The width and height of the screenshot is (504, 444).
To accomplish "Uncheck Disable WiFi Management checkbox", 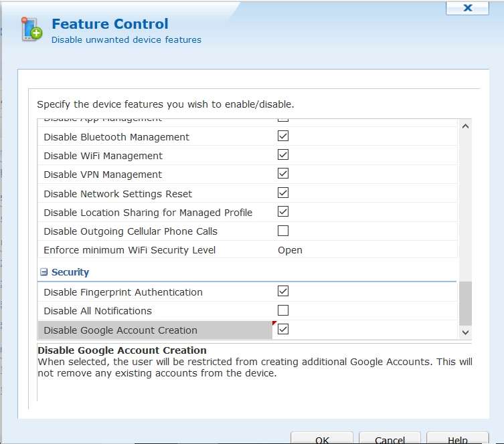I will tap(283, 154).
